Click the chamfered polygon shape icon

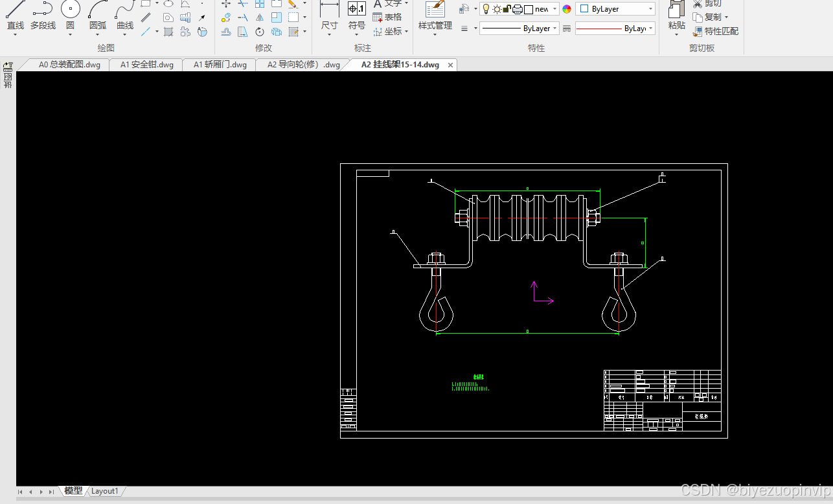click(x=168, y=17)
